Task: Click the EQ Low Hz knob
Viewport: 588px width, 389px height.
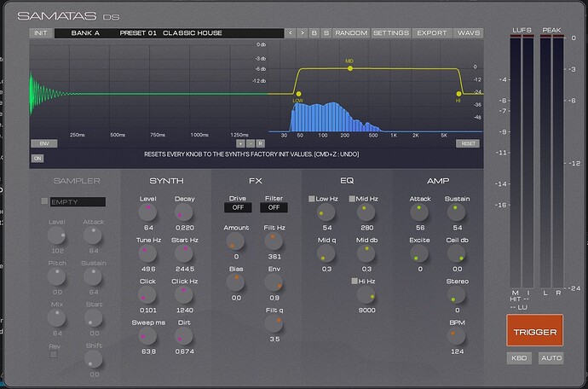Action: tap(326, 212)
